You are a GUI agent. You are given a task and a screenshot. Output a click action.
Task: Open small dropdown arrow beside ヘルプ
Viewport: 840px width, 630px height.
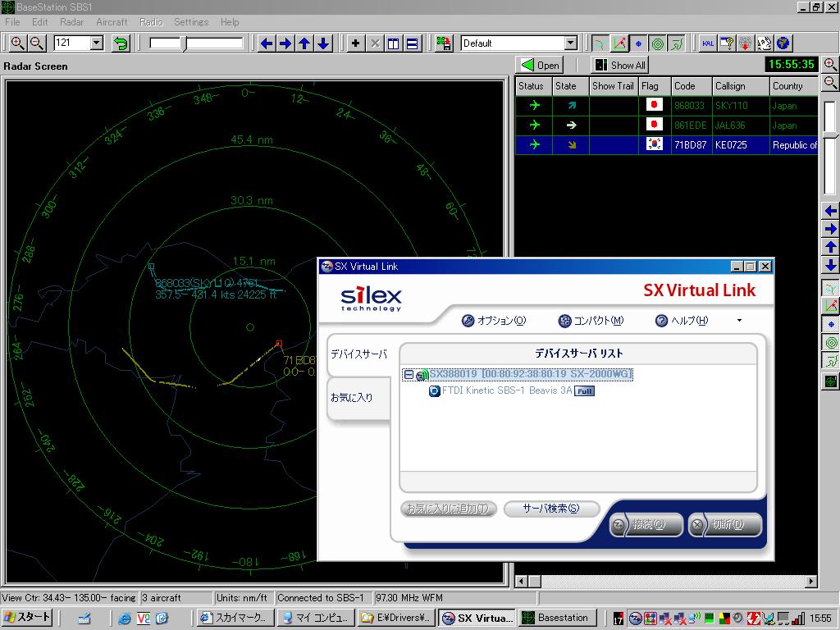[x=739, y=321]
